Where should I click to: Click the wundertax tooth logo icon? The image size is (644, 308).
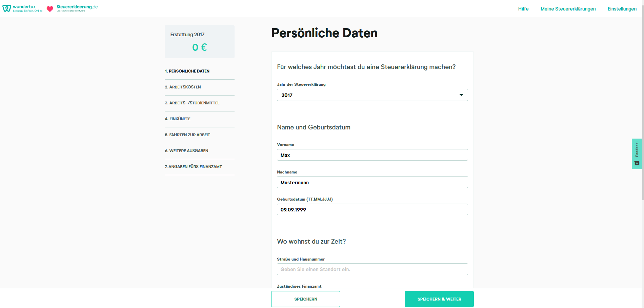pyautogui.click(x=6, y=8)
